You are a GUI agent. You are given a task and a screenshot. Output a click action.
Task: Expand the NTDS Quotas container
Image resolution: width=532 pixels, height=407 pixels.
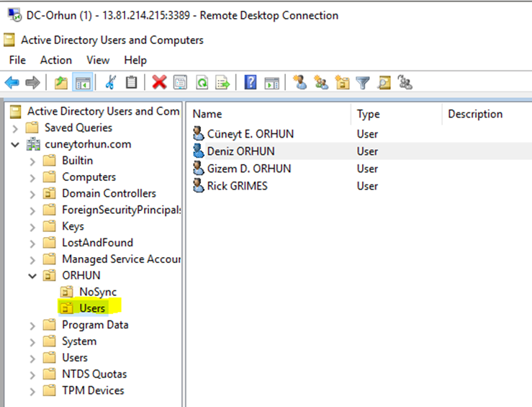point(32,375)
